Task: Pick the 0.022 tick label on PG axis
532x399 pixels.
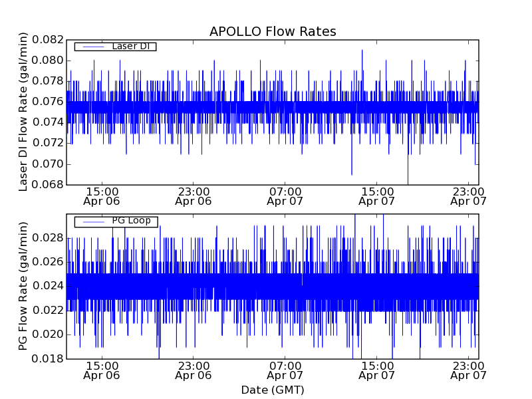Action: tap(48, 310)
